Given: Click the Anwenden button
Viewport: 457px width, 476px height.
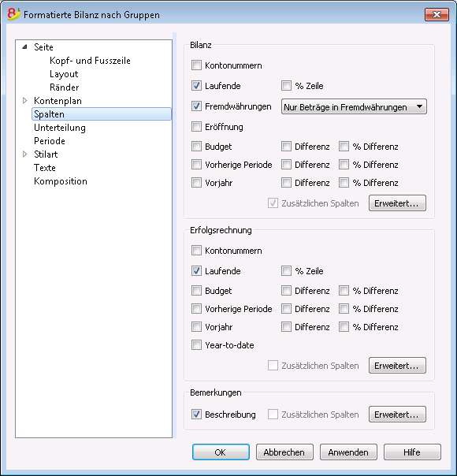Looking at the screenshot, I should [348, 452].
